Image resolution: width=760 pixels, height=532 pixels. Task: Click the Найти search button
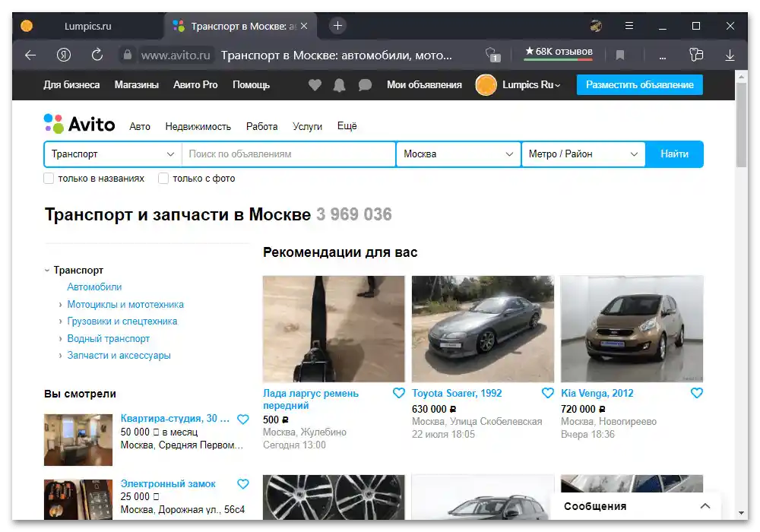click(674, 154)
